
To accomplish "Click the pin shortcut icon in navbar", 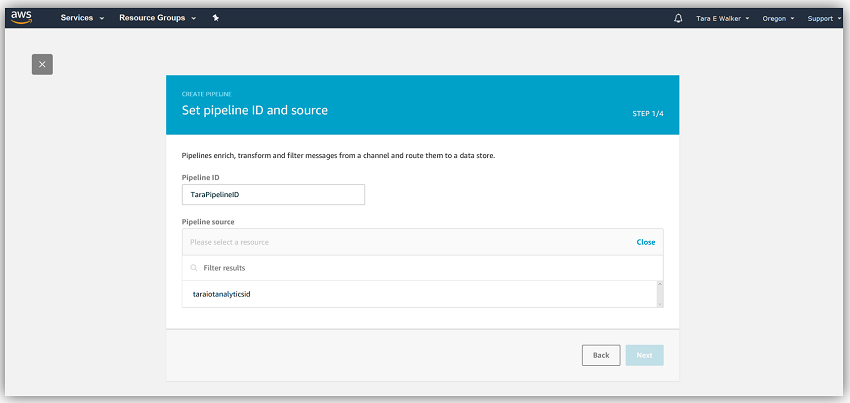I will [216, 18].
